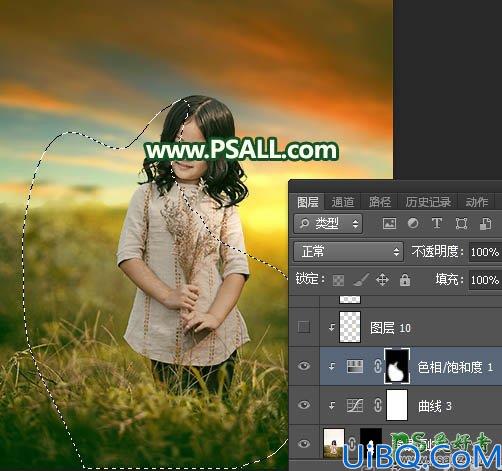This screenshot has width=502, height=471.
Task: Select layer name 曲线 3
Action: pyautogui.click(x=435, y=406)
